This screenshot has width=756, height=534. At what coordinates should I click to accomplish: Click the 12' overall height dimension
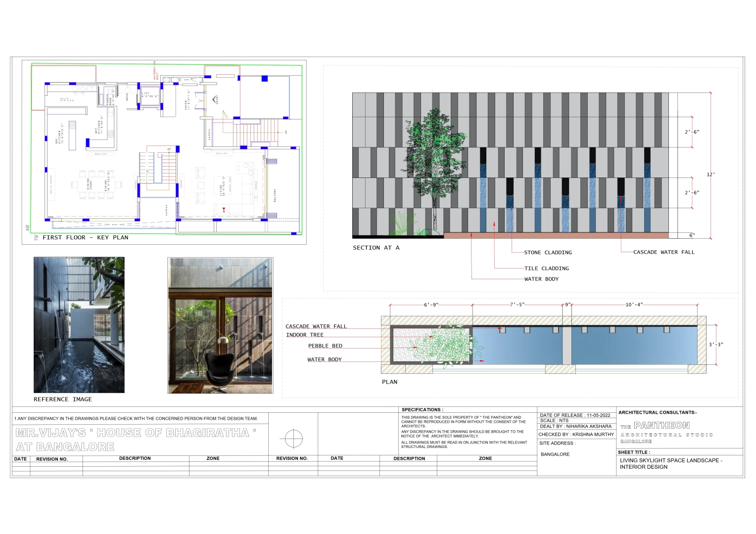(711, 175)
